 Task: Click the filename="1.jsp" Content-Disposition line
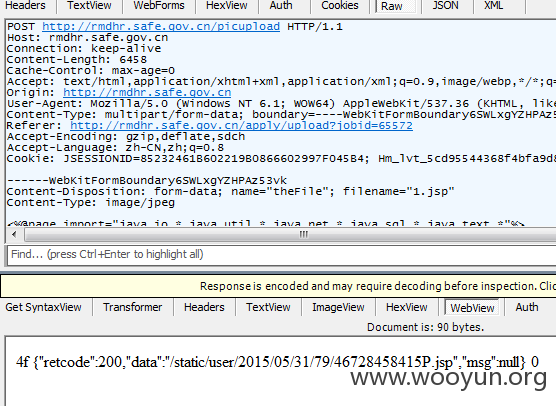(230, 191)
